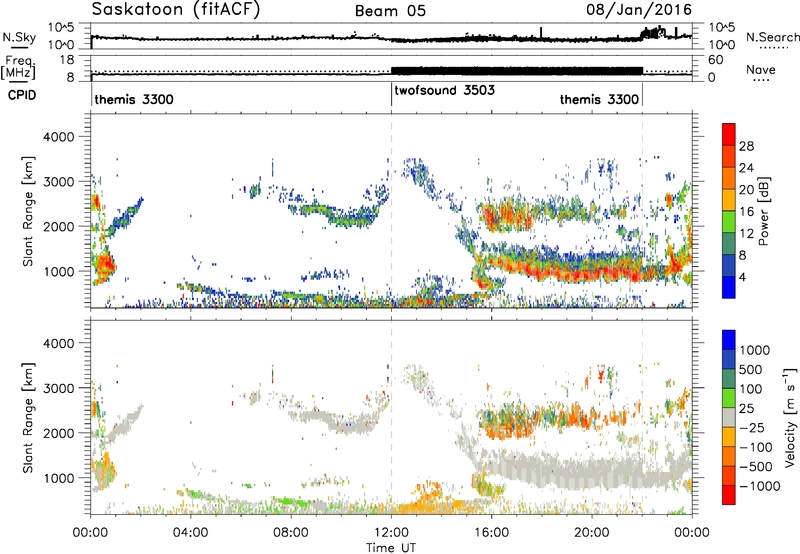Select the "Velocity [m s⁻¹]" colorbar title
The image size is (800, 554).
[x=790, y=417]
